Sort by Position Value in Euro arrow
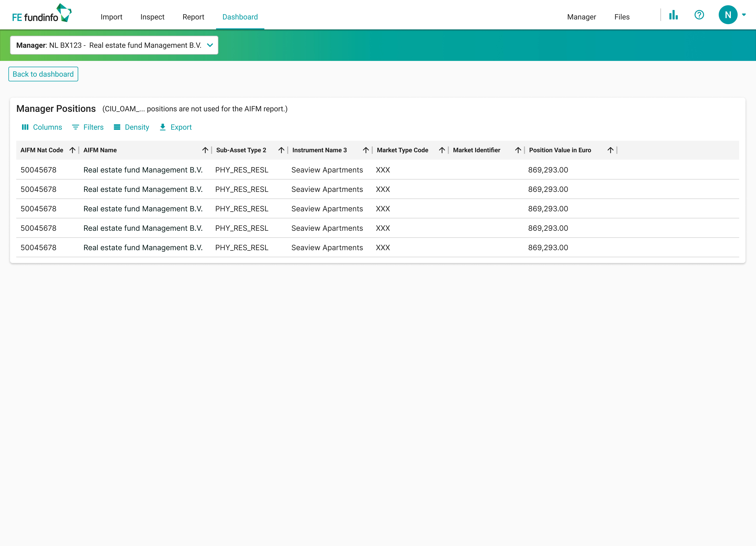This screenshot has width=756, height=546. (610, 150)
